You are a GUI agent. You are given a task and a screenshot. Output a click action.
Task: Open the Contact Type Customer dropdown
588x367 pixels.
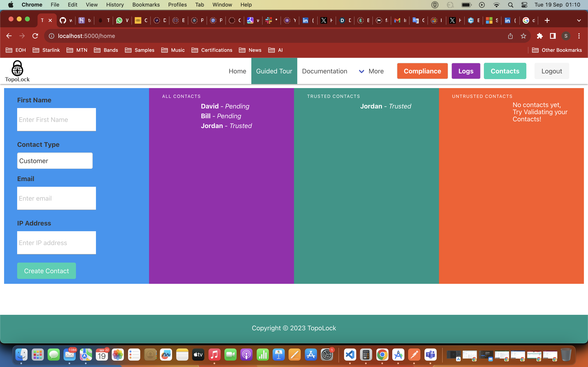point(55,161)
